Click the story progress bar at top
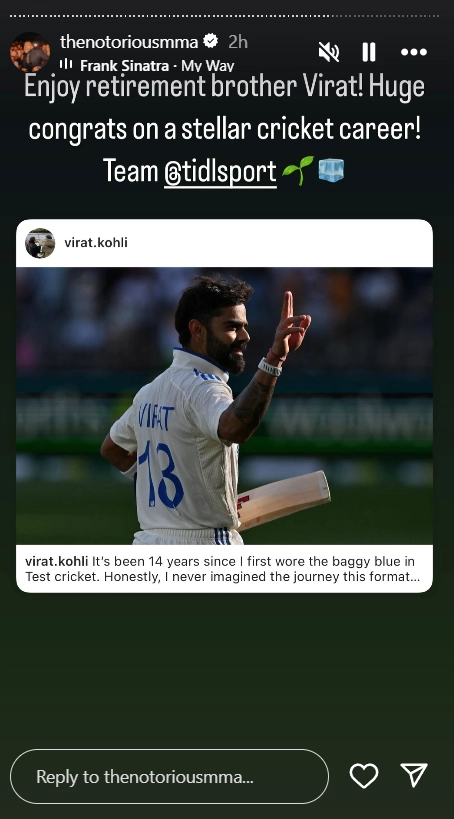Image resolution: width=454 pixels, height=819 pixels. click(x=224, y=16)
